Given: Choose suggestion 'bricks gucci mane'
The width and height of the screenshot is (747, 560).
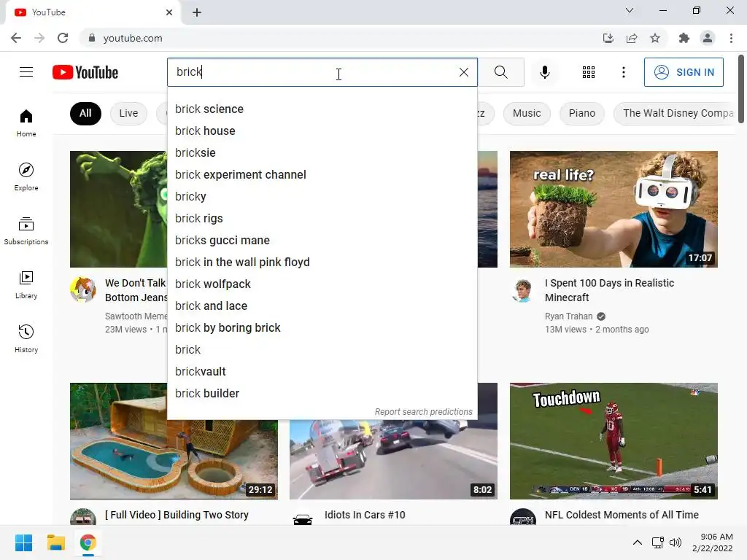Looking at the screenshot, I should click(322, 241).
